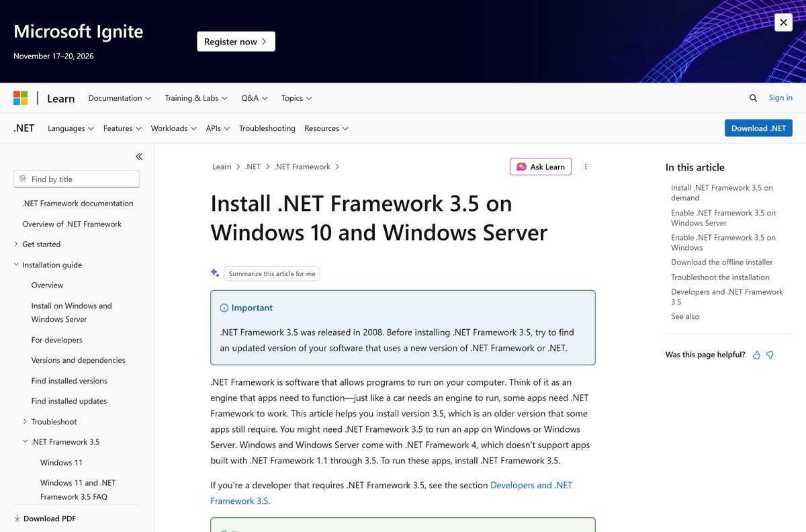The image size is (806, 532).
Task: Open .NET Framework documentation in sidebar
Action: click(78, 204)
